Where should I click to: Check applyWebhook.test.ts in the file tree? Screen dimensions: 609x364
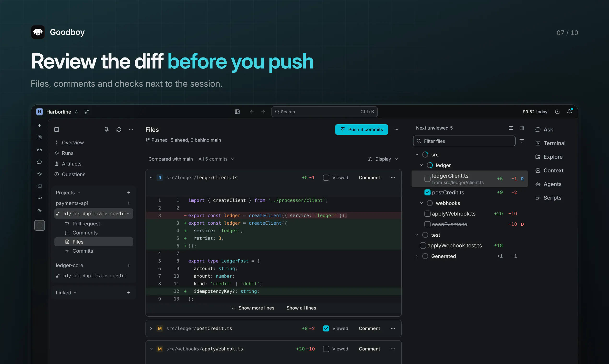[x=423, y=245]
